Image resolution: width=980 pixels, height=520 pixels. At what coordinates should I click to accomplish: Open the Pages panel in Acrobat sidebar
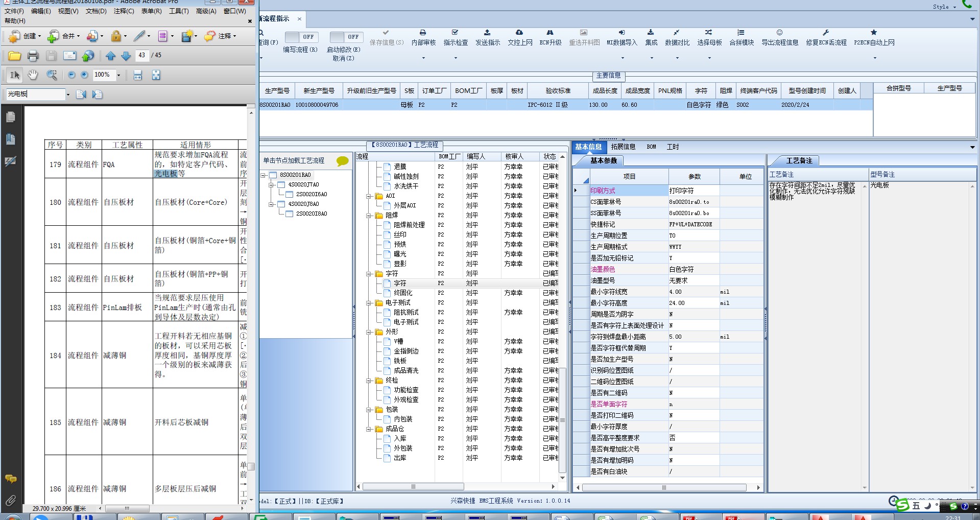[x=10, y=117]
